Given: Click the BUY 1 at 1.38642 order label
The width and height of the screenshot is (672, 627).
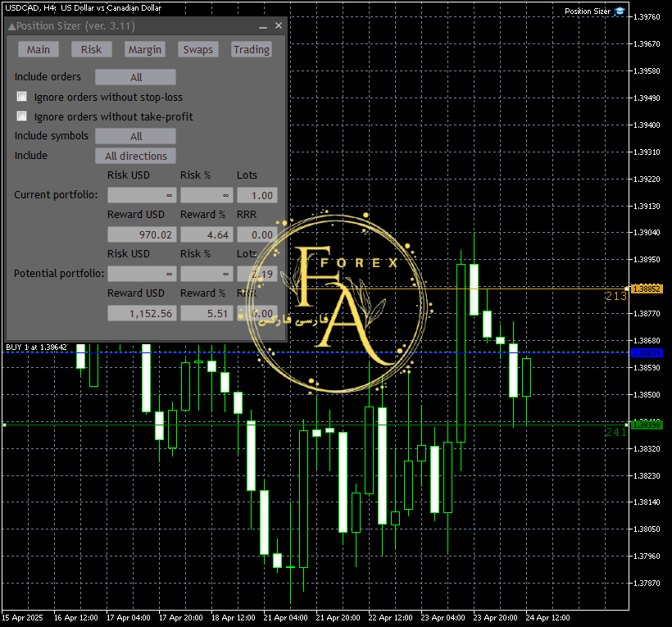Looking at the screenshot, I should (x=36, y=348).
